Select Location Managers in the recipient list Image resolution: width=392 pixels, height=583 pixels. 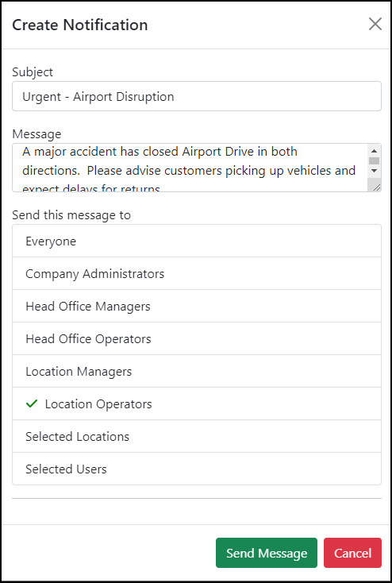pyautogui.click(x=197, y=372)
